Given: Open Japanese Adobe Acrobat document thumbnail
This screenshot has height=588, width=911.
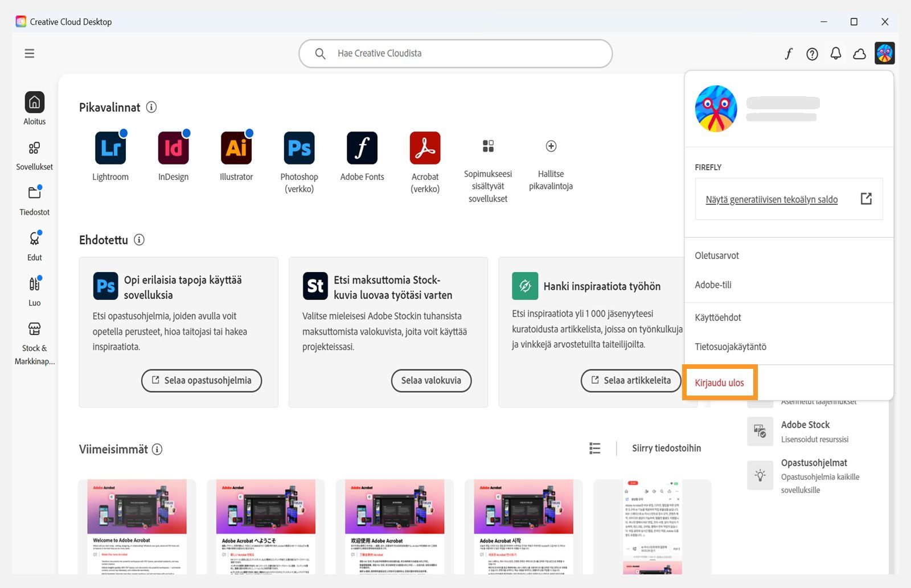Looking at the screenshot, I should coord(265,527).
